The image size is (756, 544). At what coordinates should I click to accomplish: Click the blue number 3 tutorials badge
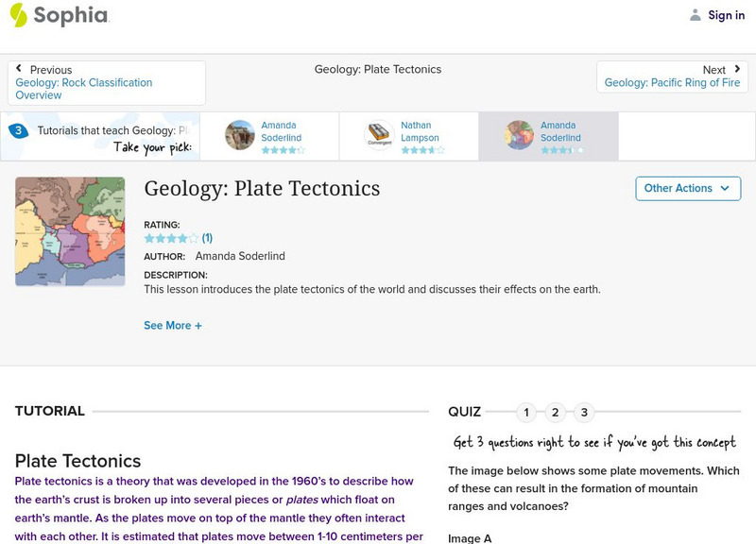[x=18, y=131]
